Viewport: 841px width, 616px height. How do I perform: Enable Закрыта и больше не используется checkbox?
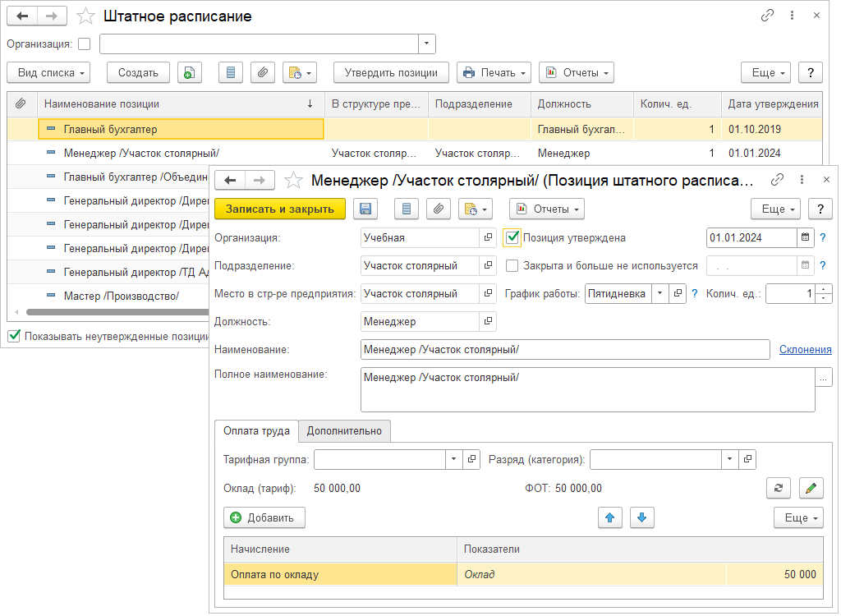point(512,265)
